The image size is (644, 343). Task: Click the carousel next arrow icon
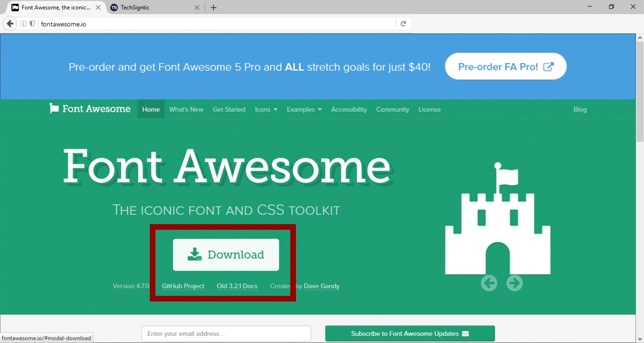click(x=514, y=283)
